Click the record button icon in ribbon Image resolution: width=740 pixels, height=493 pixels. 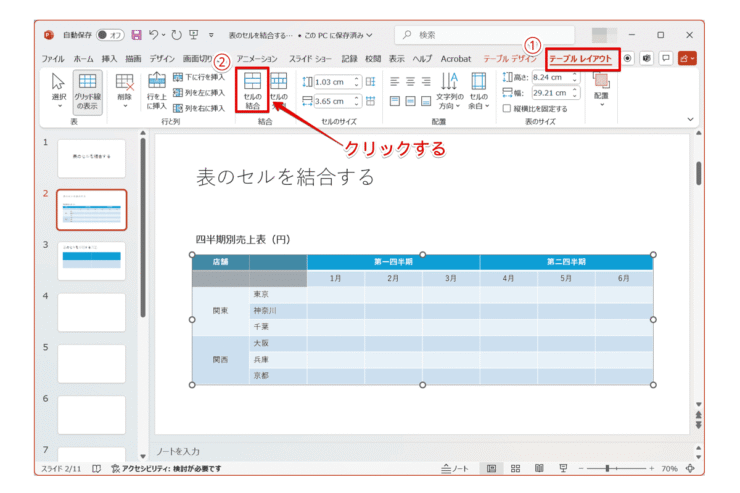pyautogui.click(x=627, y=58)
